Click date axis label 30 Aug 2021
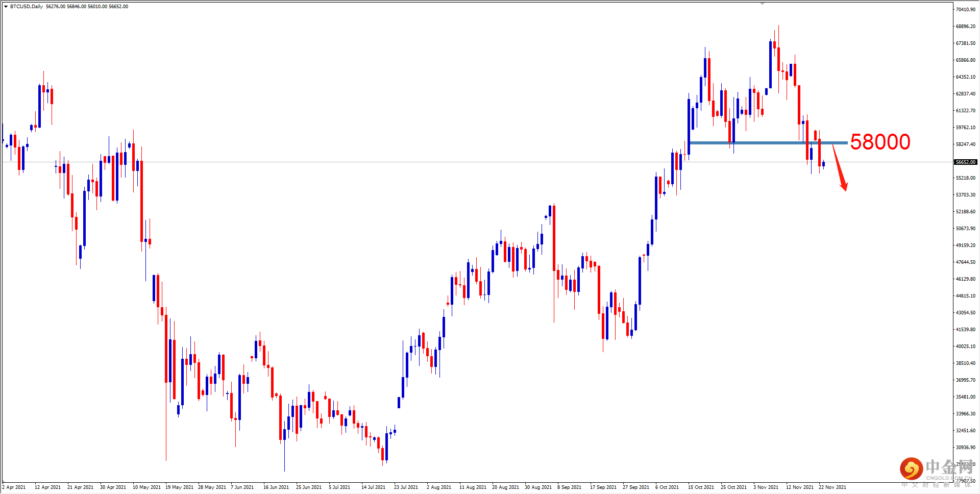Image resolution: width=980 pixels, height=494 pixels. (538, 487)
